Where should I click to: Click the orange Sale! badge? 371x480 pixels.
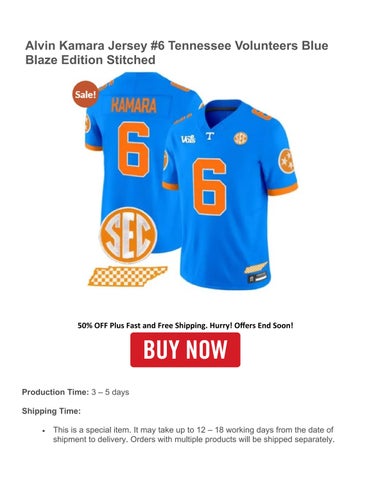click(85, 94)
